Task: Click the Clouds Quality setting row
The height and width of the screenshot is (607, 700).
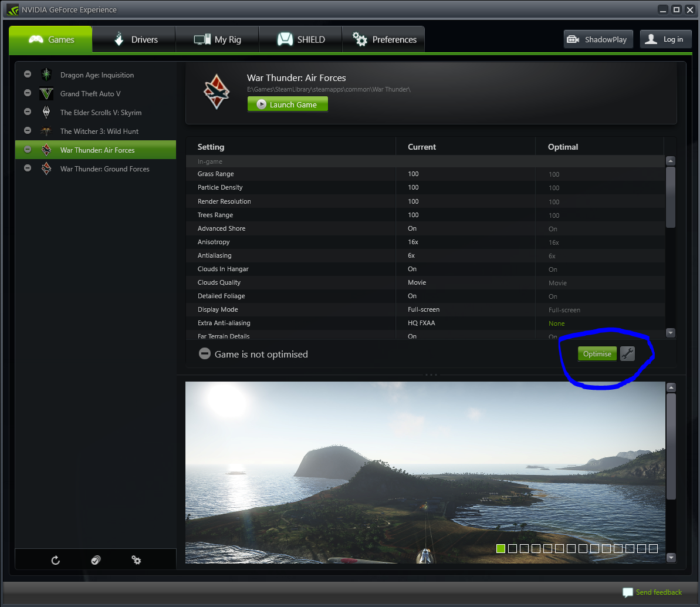Action: (x=425, y=282)
